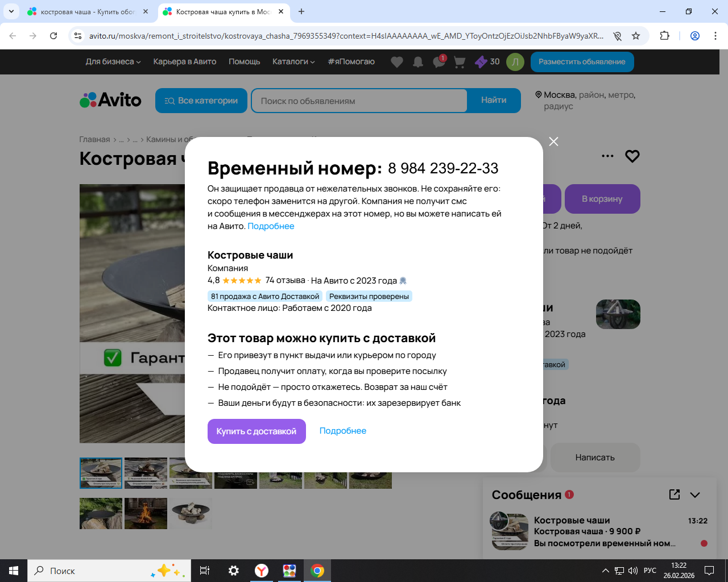The image size is (728, 582).
Task: Close the 'Костровая чаша купить в Мос' tab
Action: [281, 11]
